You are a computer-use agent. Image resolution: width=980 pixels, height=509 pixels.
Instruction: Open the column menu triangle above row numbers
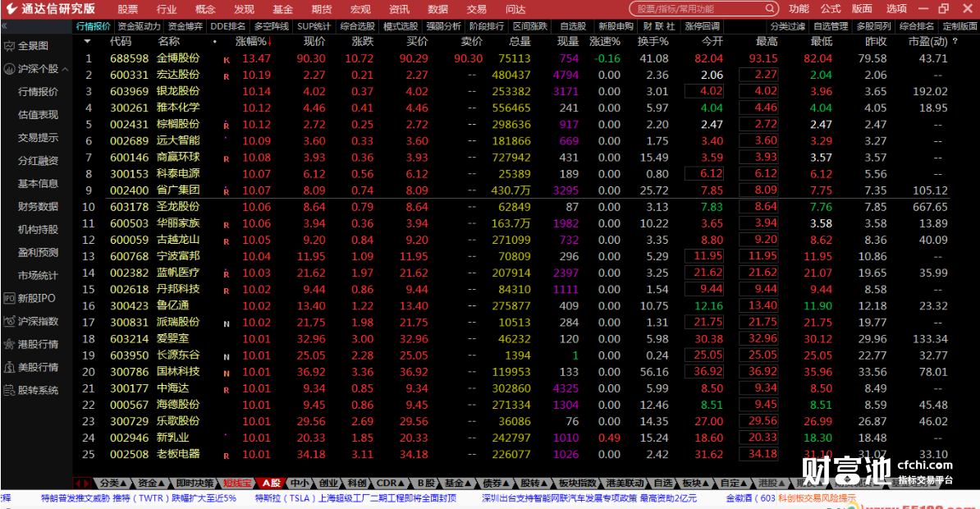click(x=88, y=41)
